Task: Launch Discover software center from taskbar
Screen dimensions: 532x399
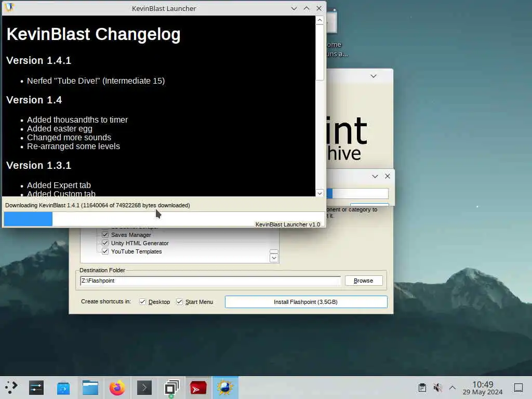Action: point(63,388)
